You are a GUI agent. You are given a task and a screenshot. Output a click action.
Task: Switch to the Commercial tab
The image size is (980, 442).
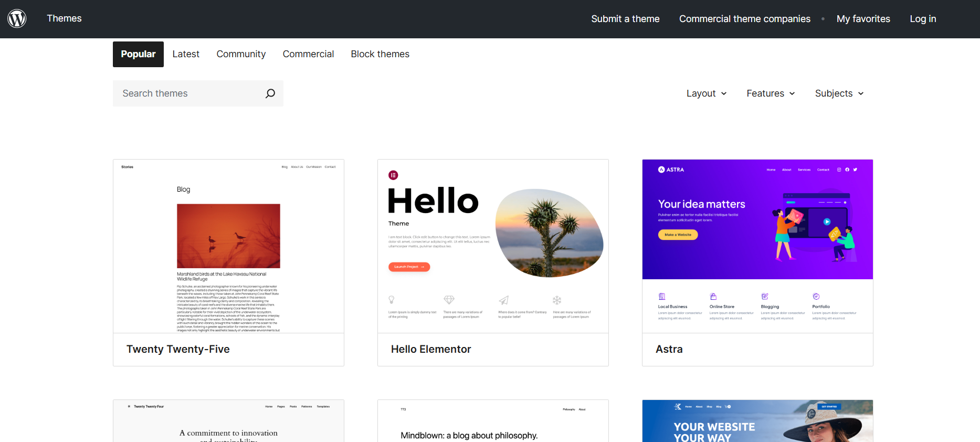(308, 54)
